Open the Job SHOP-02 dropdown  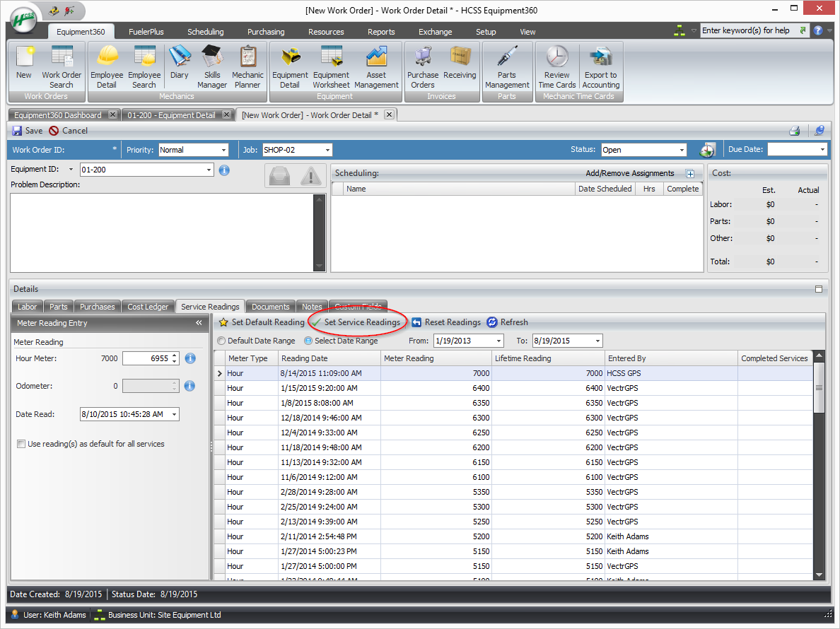(x=327, y=150)
